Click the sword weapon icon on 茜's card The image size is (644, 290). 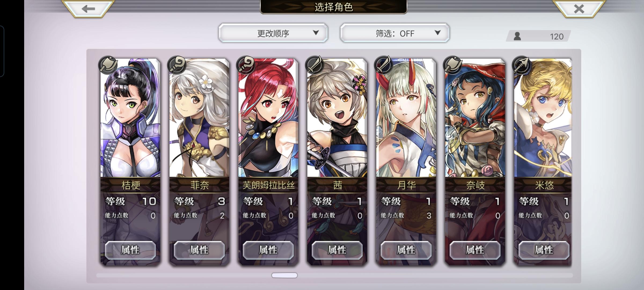315,65
